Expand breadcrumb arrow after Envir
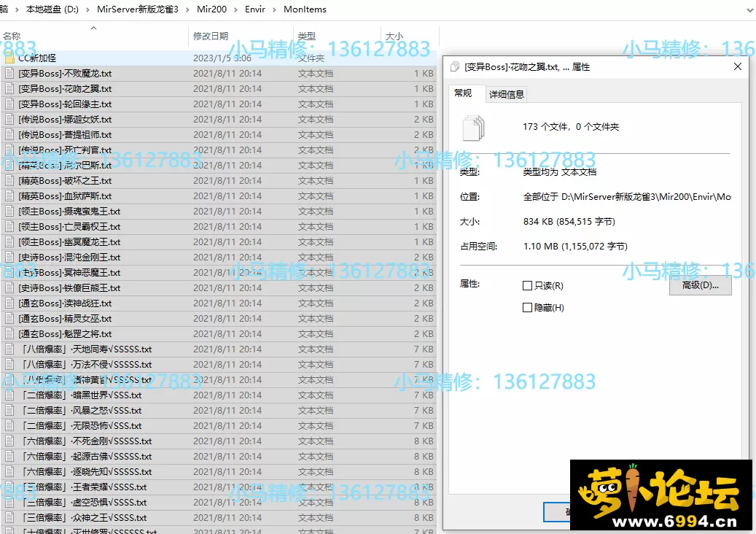 (274, 9)
